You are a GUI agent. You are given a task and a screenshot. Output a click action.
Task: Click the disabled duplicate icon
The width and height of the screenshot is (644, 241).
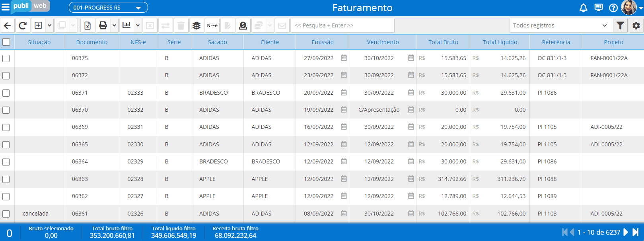[62, 25]
